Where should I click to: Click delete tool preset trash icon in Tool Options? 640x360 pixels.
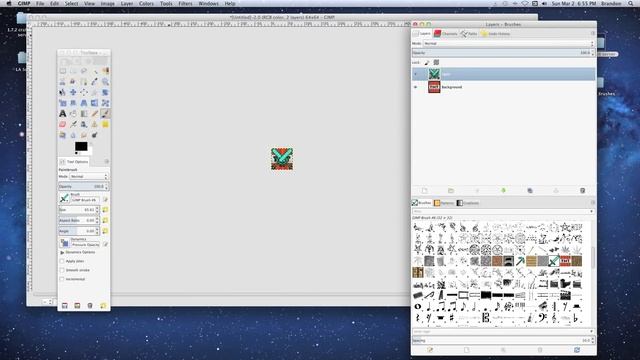90,305
